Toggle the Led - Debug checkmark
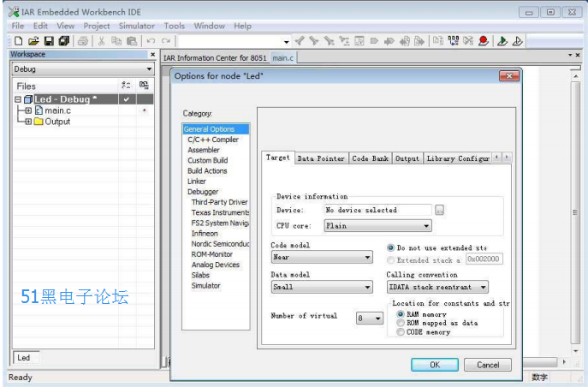The image size is (588, 387). 127,99
